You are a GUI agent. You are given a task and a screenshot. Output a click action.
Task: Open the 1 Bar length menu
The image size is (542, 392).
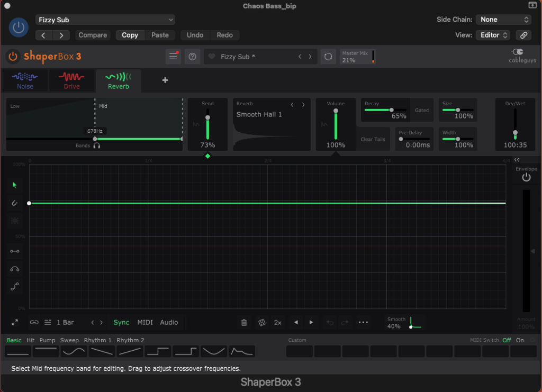click(x=65, y=322)
